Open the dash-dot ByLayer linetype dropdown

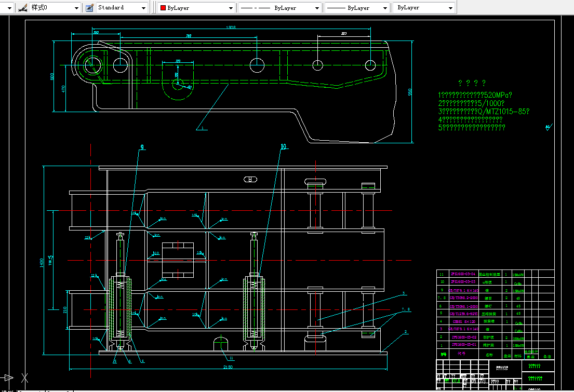317,8
